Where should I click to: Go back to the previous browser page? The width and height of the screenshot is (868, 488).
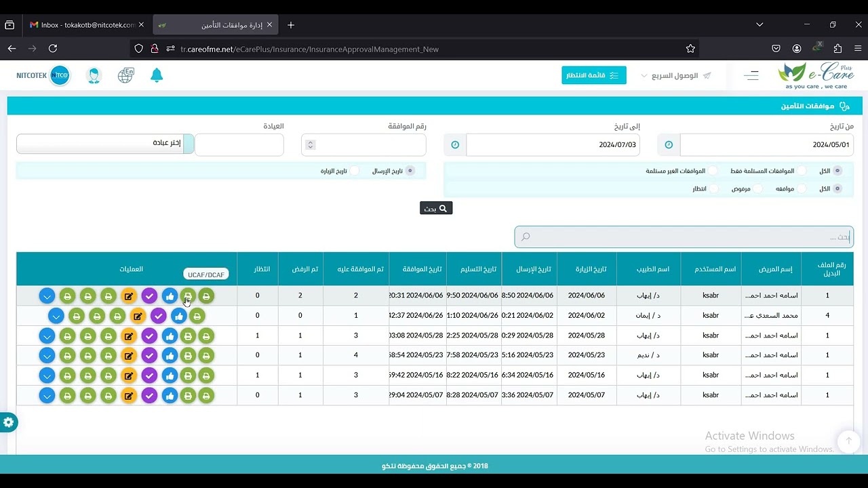(x=12, y=49)
